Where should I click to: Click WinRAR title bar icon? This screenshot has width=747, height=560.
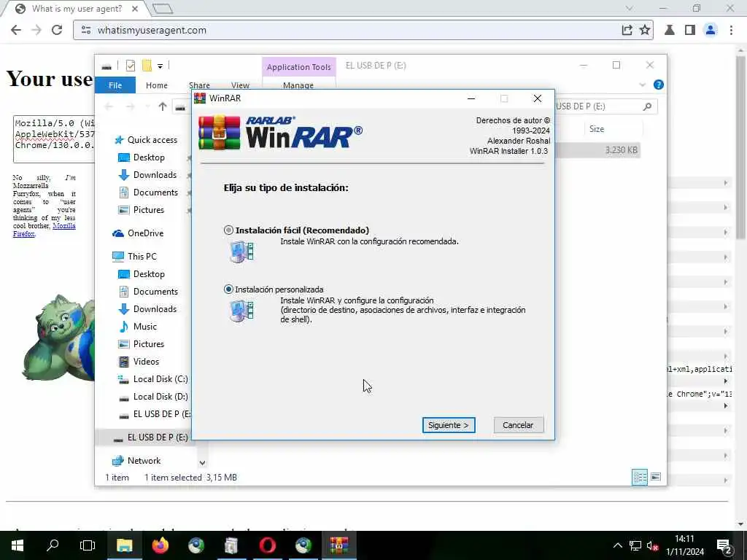point(200,98)
